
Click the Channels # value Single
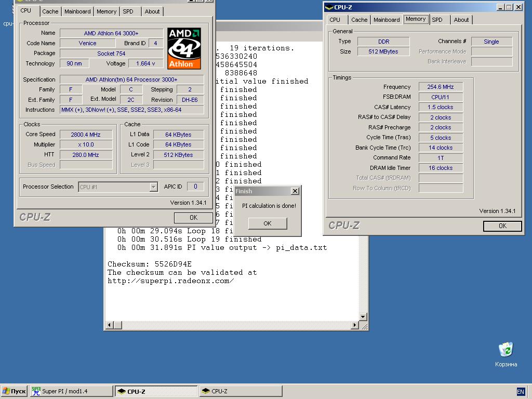pos(491,42)
